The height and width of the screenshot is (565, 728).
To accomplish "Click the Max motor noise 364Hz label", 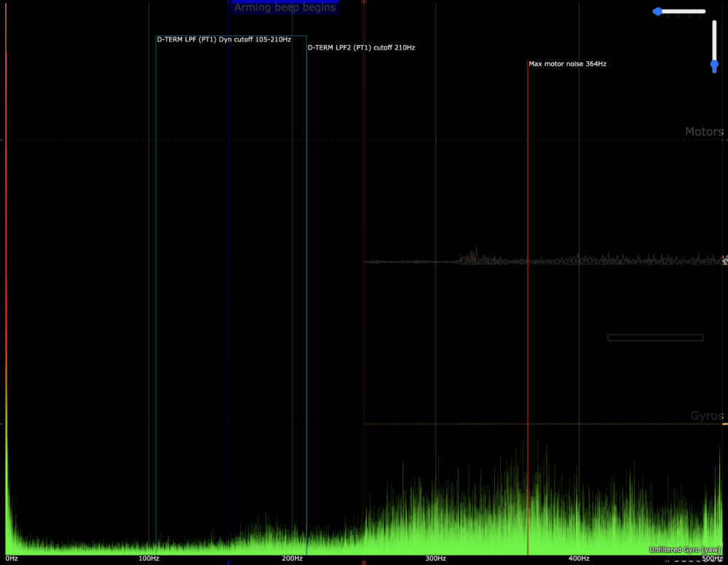I will click(x=567, y=64).
